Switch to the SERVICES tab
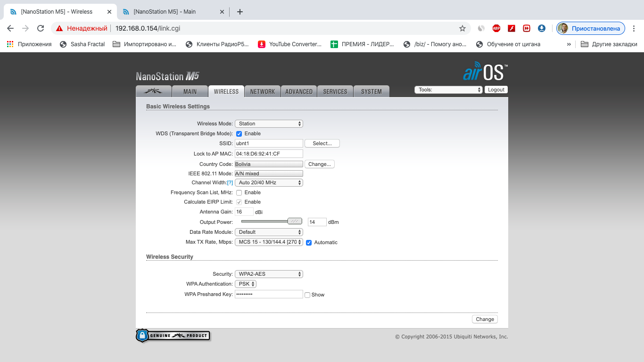644x362 pixels. [335, 91]
